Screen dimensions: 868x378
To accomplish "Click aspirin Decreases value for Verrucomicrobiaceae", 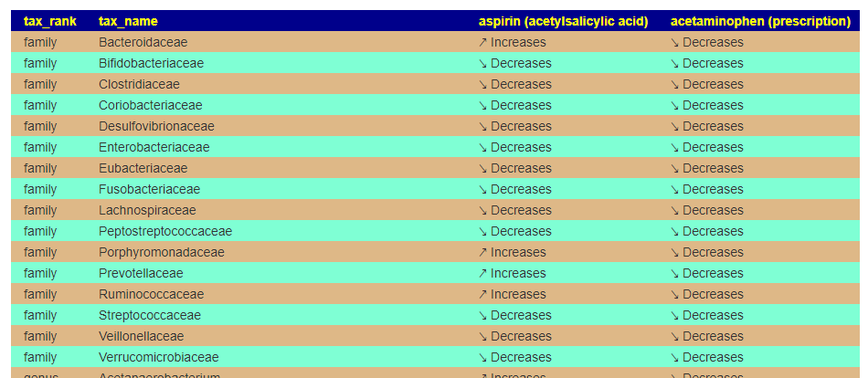I will 514,358.
